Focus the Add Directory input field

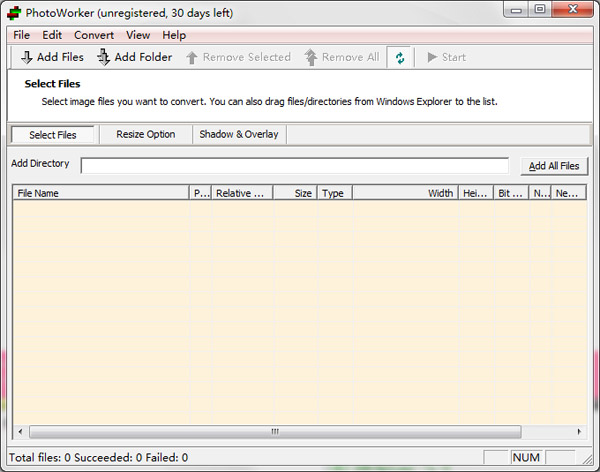(x=295, y=166)
